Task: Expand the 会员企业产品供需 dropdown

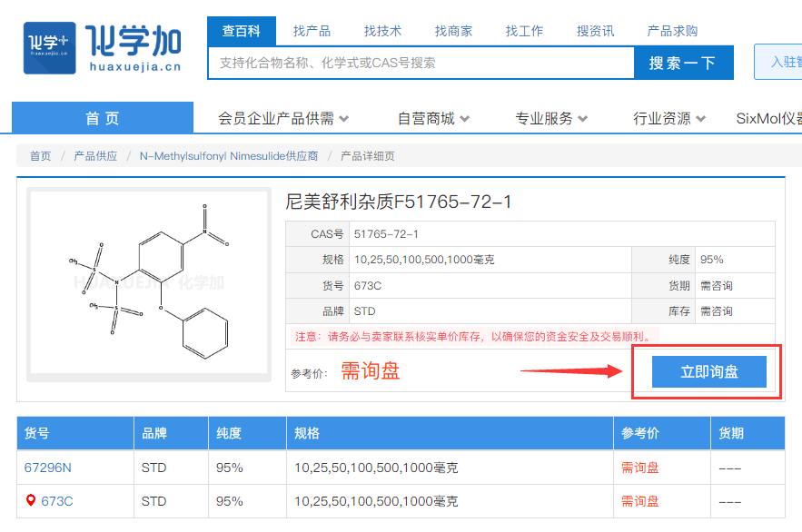Action: (x=283, y=118)
